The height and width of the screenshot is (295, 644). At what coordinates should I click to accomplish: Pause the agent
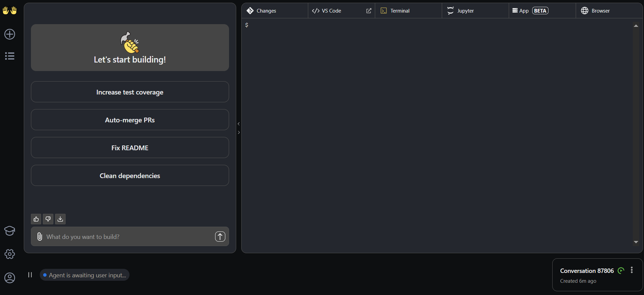point(30,275)
